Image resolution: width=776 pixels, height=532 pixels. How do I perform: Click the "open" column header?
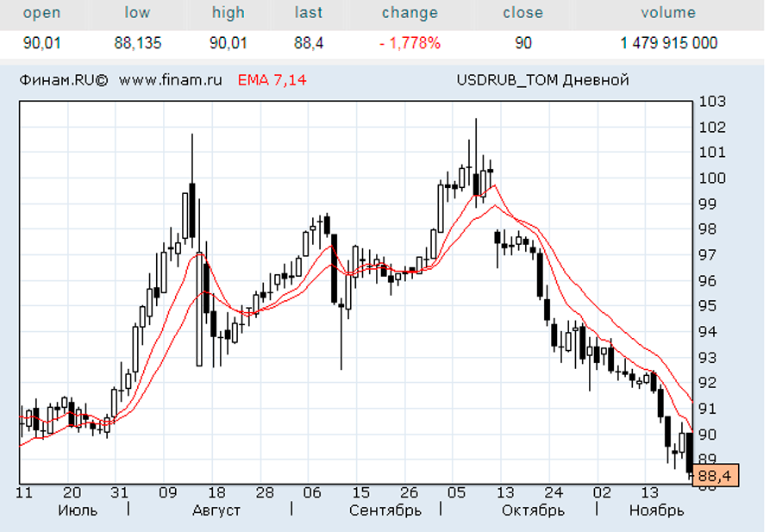(x=41, y=13)
